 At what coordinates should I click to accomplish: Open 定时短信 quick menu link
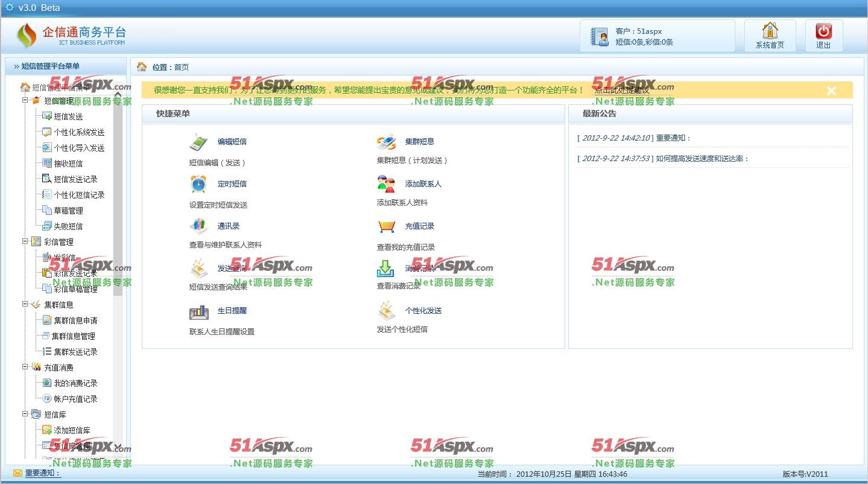pos(232,184)
